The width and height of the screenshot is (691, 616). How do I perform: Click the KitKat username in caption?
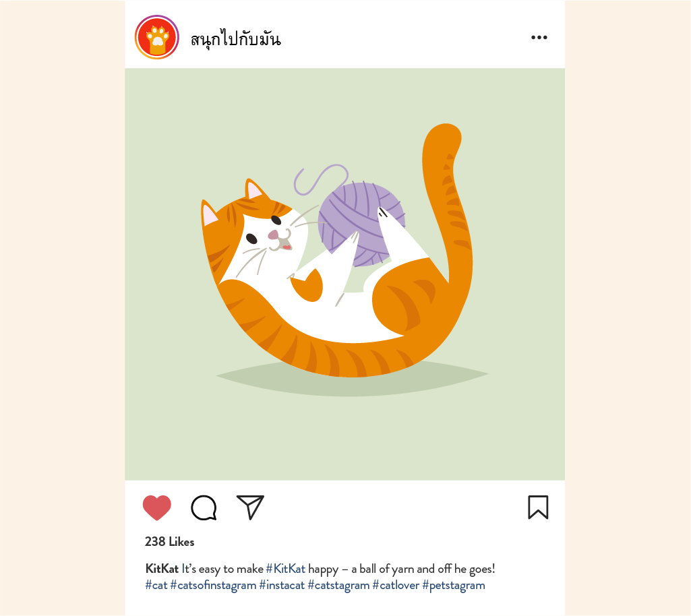pyautogui.click(x=162, y=568)
